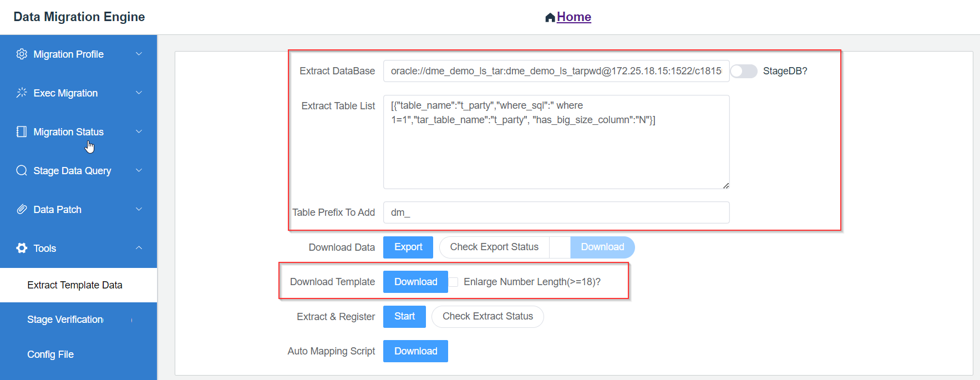This screenshot has width=980, height=380.
Task: Click the Migration Status book icon
Action: [22, 131]
